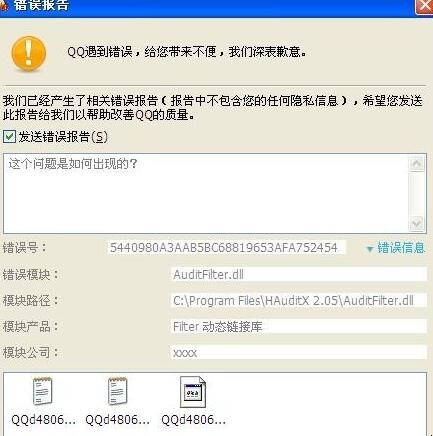Click the 模块产品 Filter 动态链接库 field
The image size is (433, 436).
299,327
